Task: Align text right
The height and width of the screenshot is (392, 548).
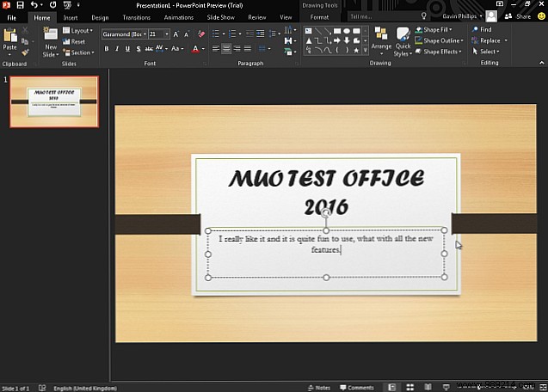Action: (x=237, y=48)
